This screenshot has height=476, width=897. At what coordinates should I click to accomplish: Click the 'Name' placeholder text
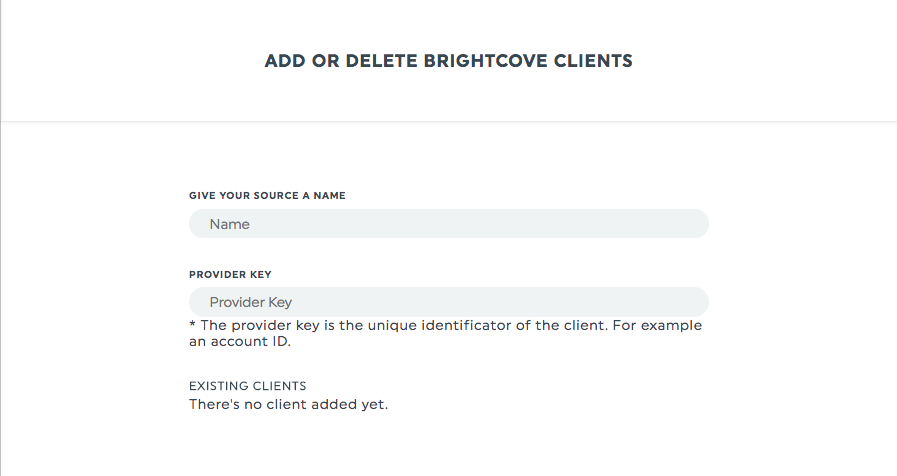pos(229,224)
